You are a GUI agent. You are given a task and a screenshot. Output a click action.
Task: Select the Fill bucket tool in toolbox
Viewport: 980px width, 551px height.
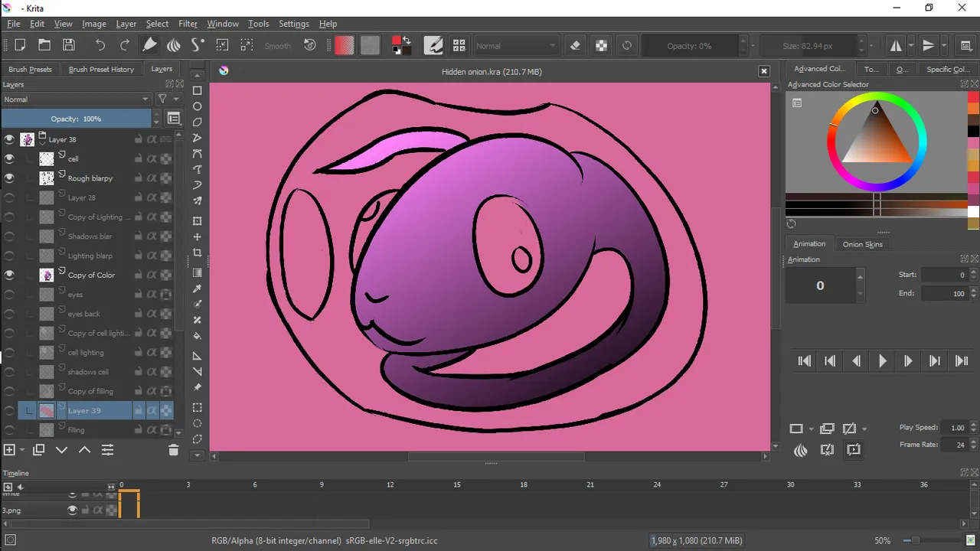[x=198, y=335]
